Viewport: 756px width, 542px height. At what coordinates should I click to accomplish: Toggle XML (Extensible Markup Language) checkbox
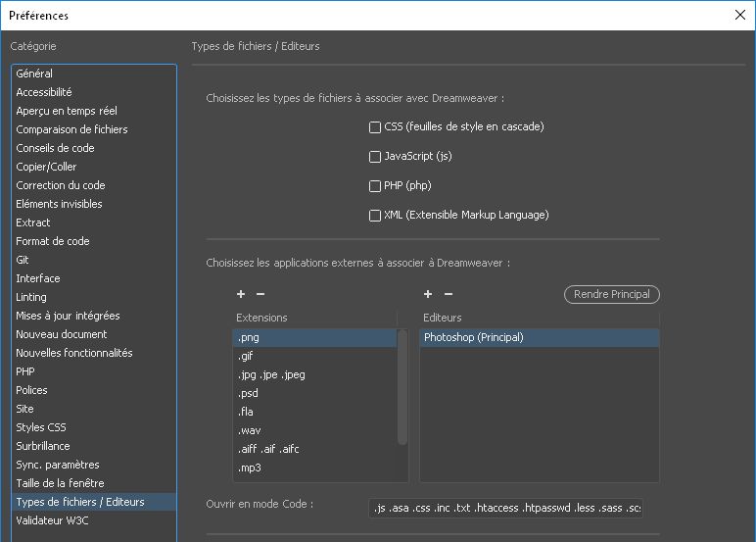pos(375,216)
